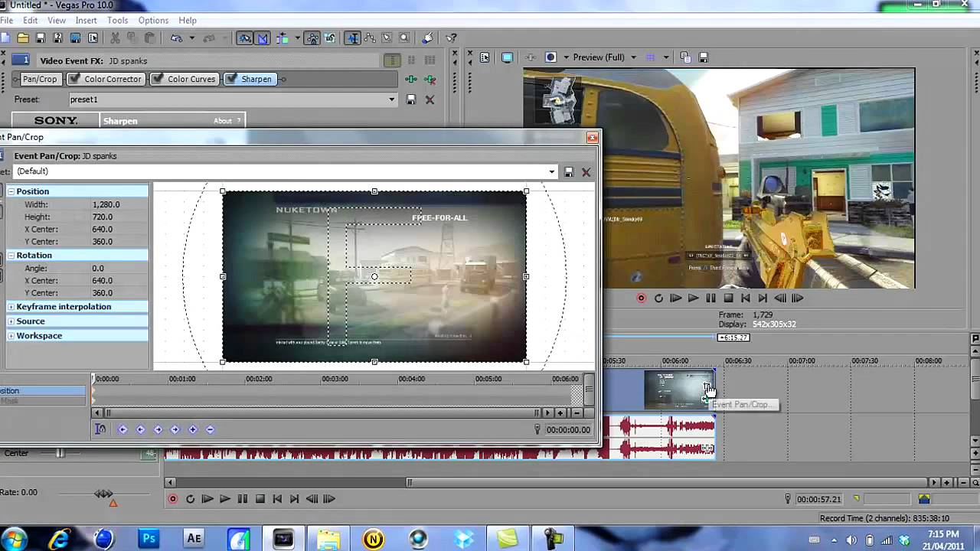Toggle Enable Snapping toolbar button
This screenshot has width=980, height=551.
pyautogui.click(x=245, y=37)
